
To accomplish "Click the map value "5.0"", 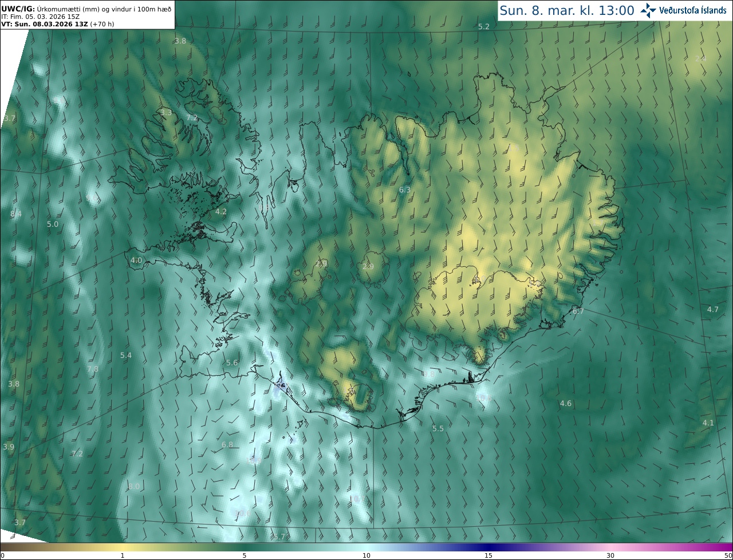I will tap(53, 224).
